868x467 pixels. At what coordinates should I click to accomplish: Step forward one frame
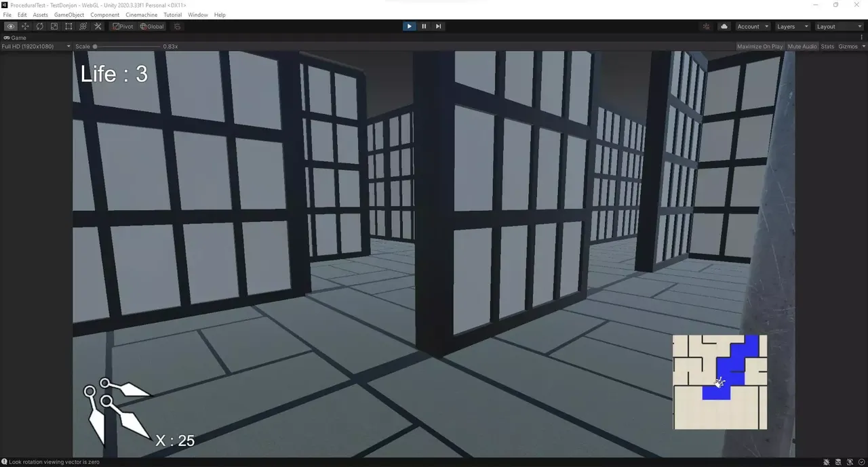439,26
